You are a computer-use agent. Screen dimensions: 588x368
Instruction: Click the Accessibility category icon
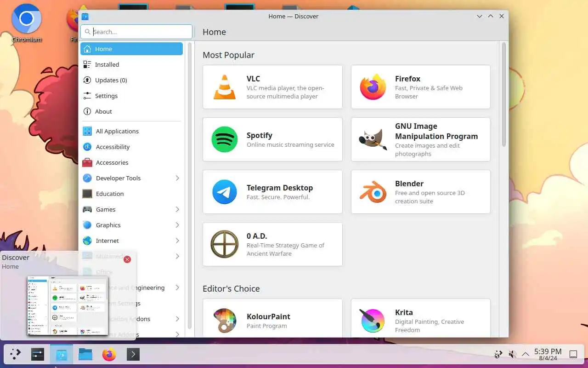(x=87, y=147)
